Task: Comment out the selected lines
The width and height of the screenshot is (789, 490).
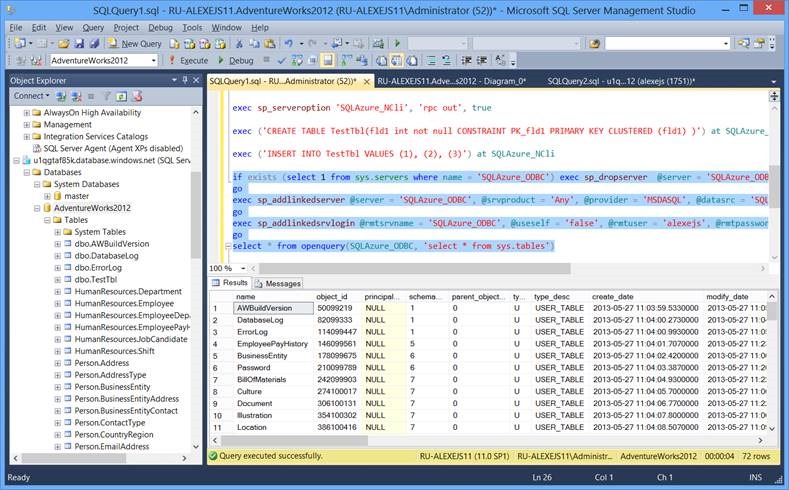Action: (431, 60)
